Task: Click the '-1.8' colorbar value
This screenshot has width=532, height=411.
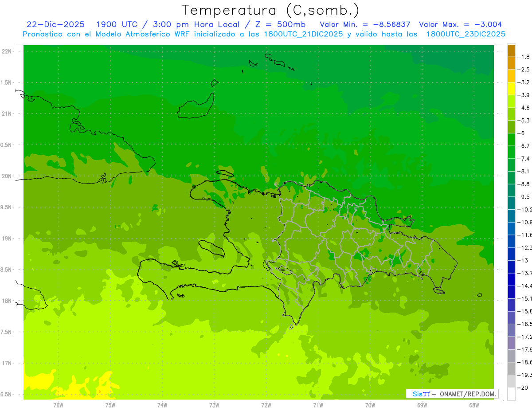Action: pos(524,57)
